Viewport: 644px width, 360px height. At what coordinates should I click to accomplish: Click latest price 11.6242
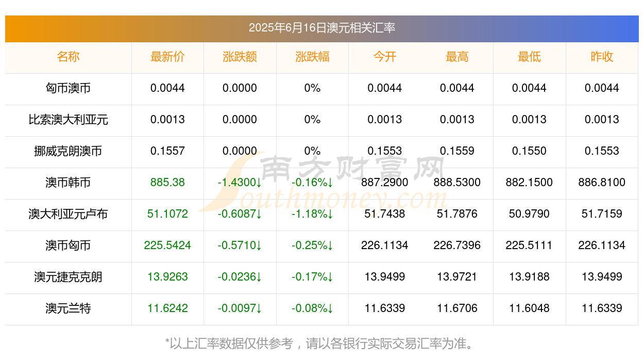point(167,308)
